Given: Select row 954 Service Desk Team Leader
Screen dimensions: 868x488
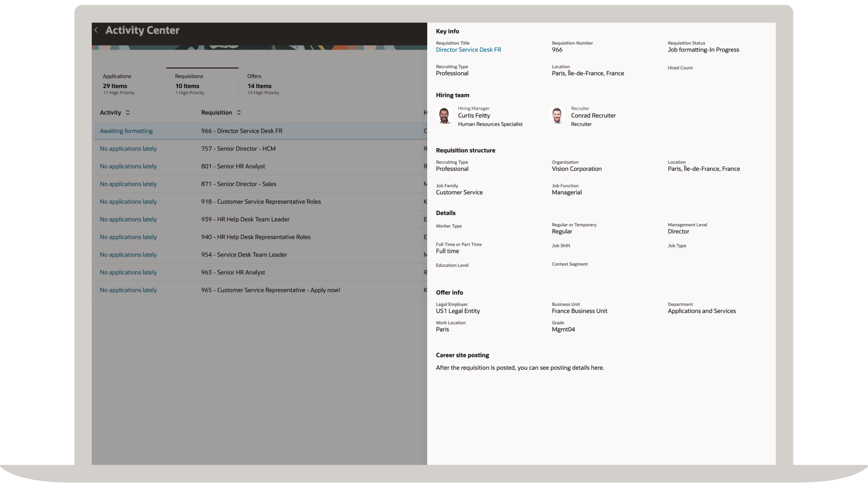Looking at the screenshot, I should click(x=244, y=254).
